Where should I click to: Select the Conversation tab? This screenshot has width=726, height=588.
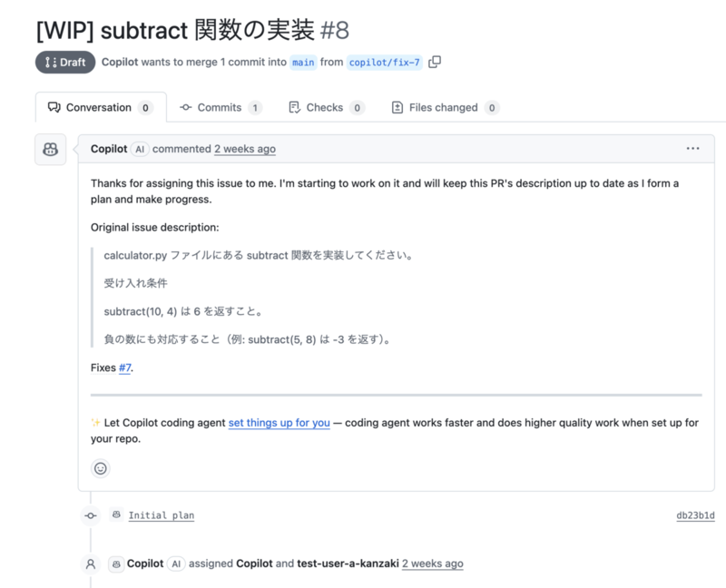click(x=100, y=107)
